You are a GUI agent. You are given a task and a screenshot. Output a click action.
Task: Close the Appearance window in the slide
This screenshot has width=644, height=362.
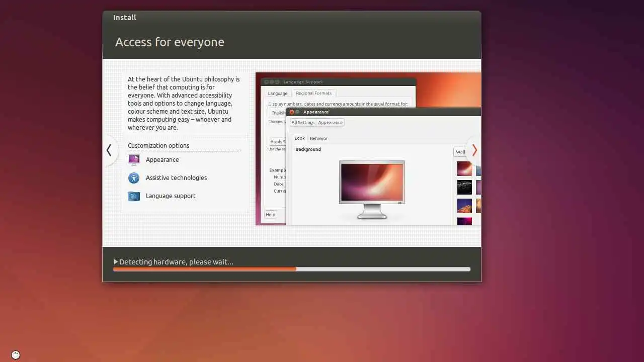point(291,112)
